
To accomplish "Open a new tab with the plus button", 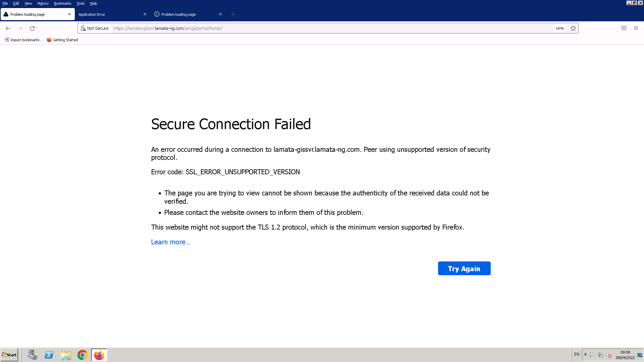I will (x=233, y=14).
